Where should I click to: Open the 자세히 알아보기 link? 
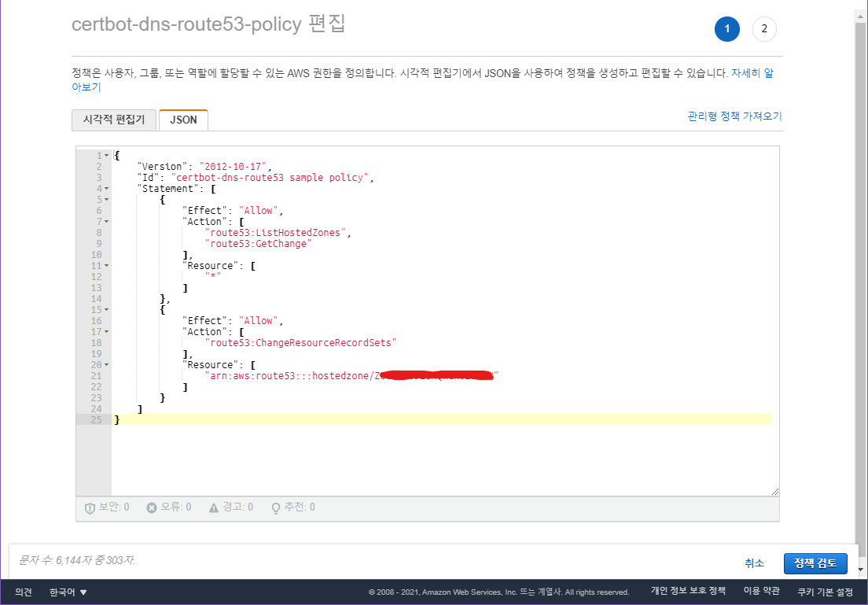(x=752, y=73)
